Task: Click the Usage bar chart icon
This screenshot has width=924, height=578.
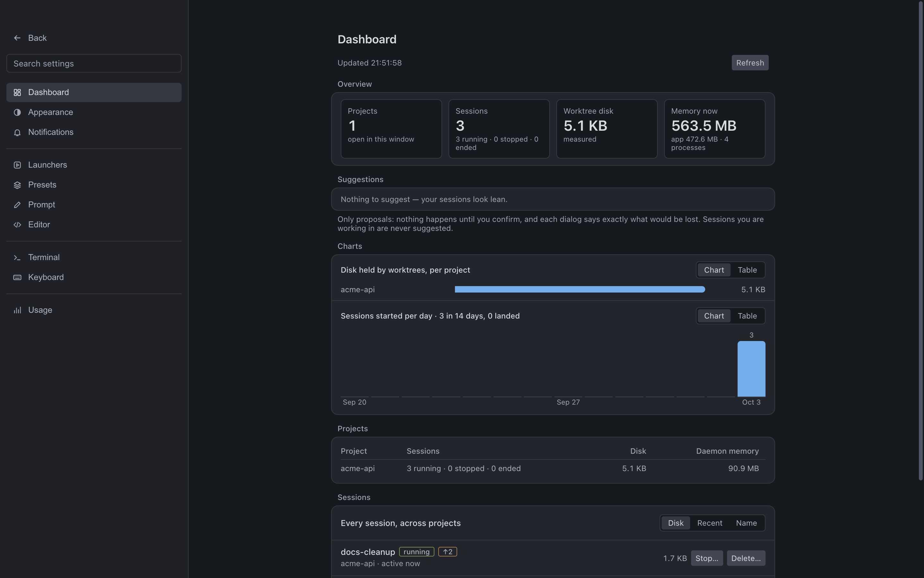Action: point(17,311)
